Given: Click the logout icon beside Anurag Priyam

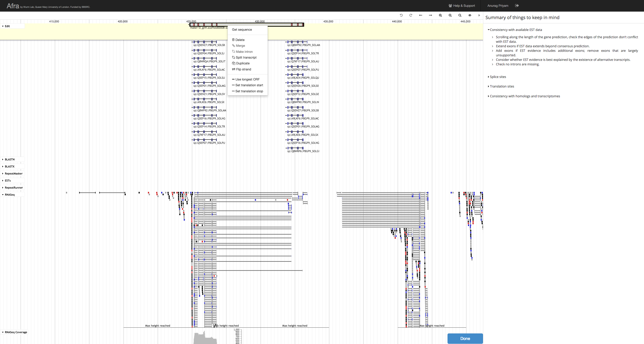Looking at the screenshot, I should 517,6.
